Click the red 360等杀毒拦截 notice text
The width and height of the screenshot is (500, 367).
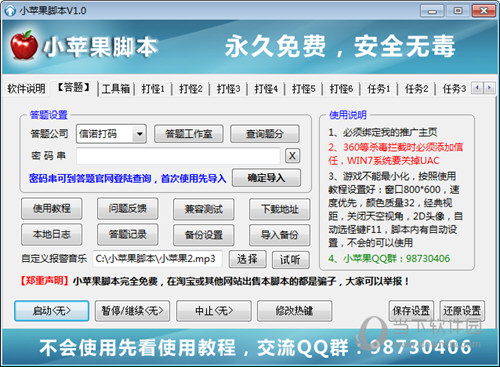click(396, 154)
